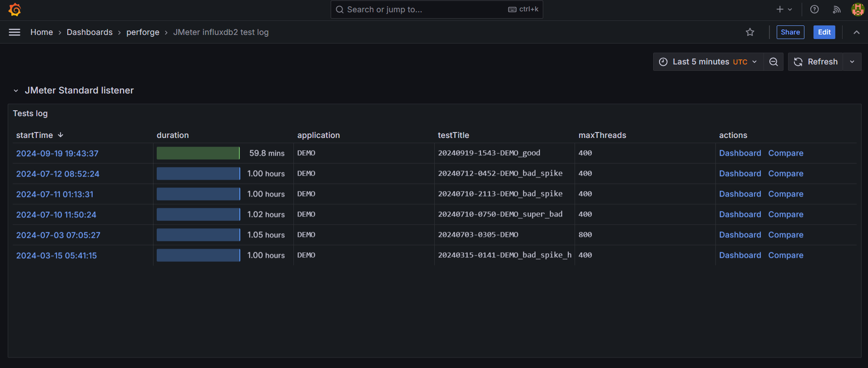The image size is (868, 368).
Task: Click the actions column header
Action: (733, 135)
